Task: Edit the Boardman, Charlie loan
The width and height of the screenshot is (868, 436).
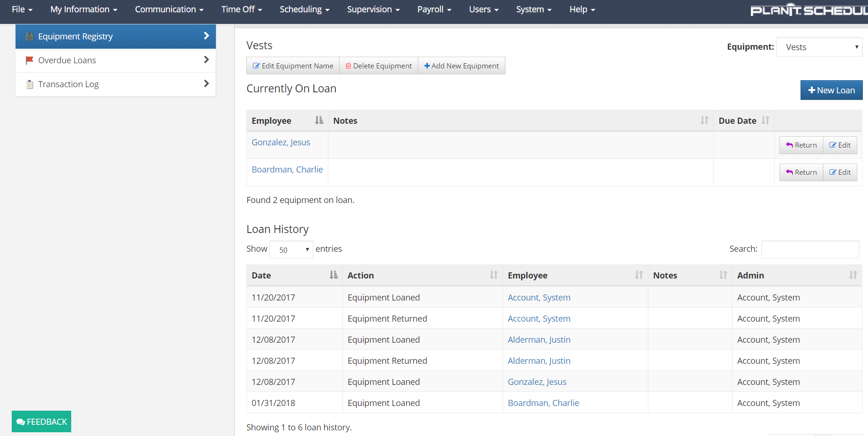Action: coord(840,173)
